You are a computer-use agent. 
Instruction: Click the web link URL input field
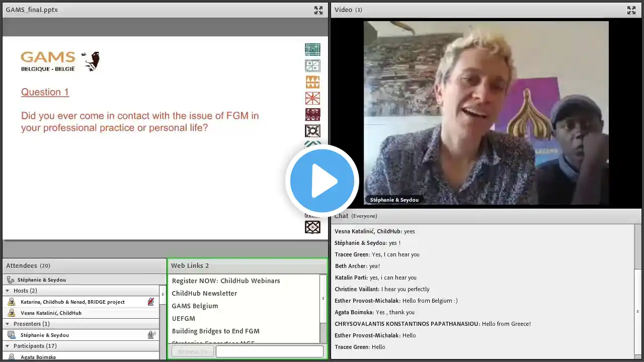270,351
